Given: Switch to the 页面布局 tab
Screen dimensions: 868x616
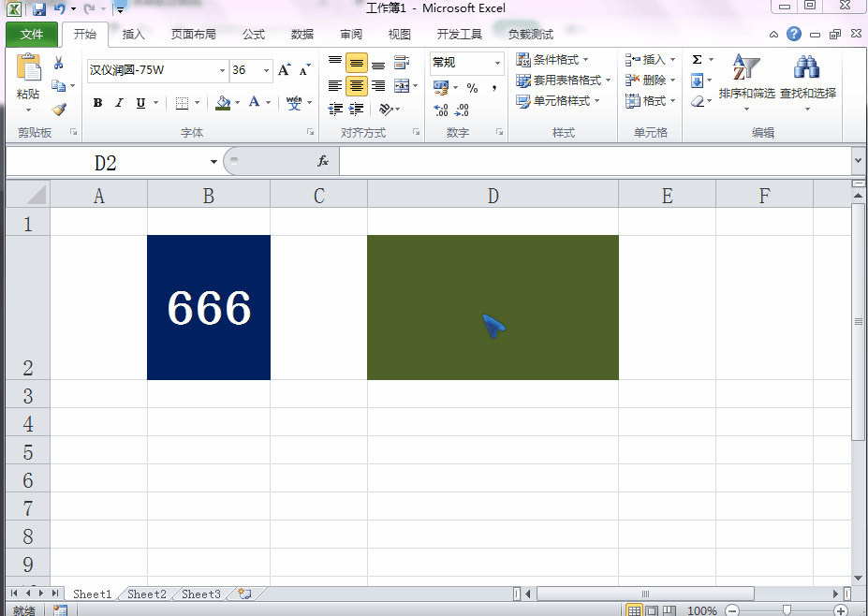Looking at the screenshot, I should (193, 35).
